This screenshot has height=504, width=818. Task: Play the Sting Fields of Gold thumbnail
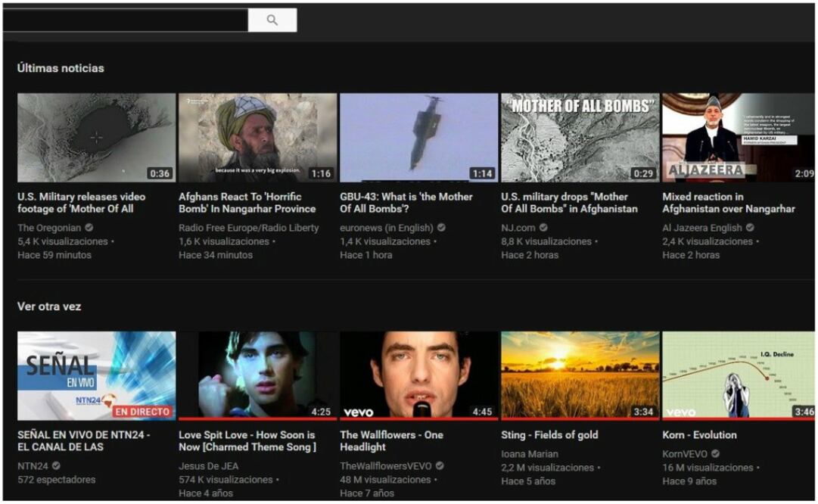pyautogui.click(x=580, y=375)
